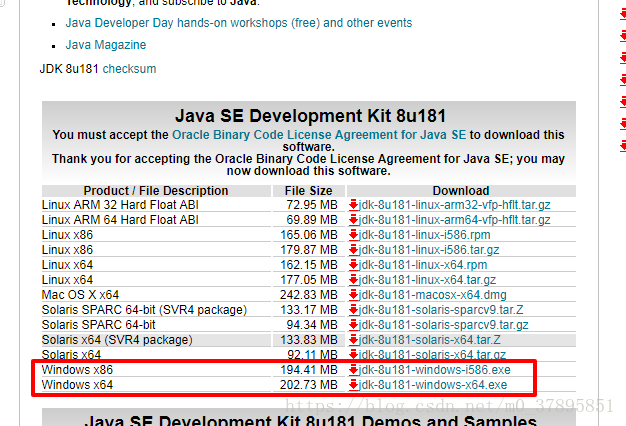Download jdk-8u181-linux-x64.tar.gz file link

point(427,280)
